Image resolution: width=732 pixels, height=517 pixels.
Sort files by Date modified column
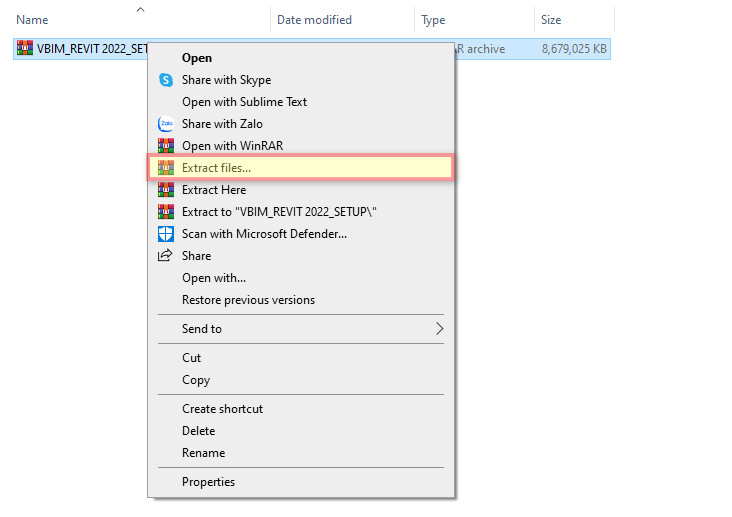[x=314, y=20]
